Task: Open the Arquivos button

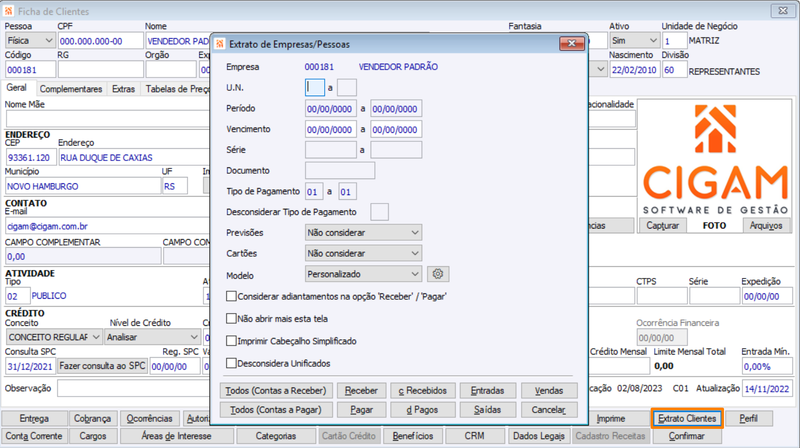Action: (x=766, y=226)
